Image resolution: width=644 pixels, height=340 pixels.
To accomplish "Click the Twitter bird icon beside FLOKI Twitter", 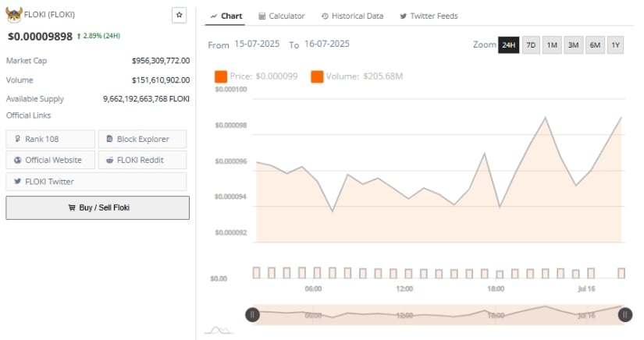I will pos(17,181).
